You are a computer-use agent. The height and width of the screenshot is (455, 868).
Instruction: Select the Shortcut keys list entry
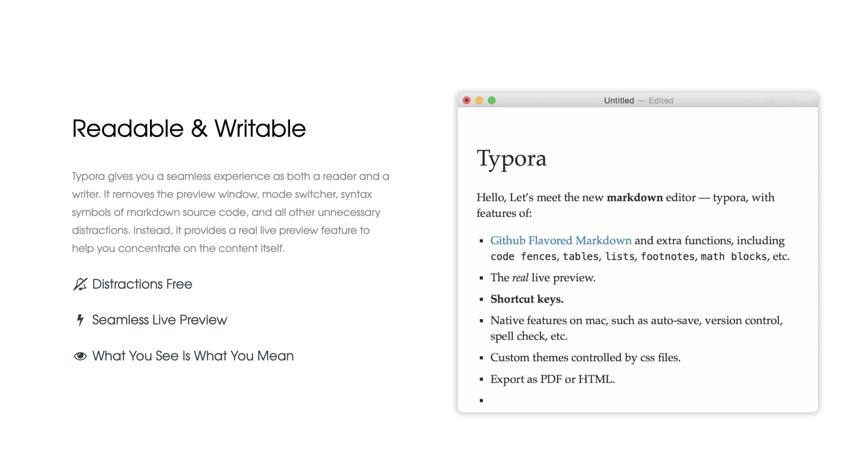pyautogui.click(x=526, y=299)
